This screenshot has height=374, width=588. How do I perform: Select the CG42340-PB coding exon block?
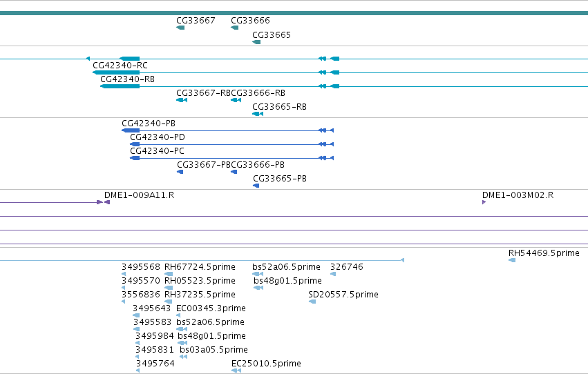131,130
